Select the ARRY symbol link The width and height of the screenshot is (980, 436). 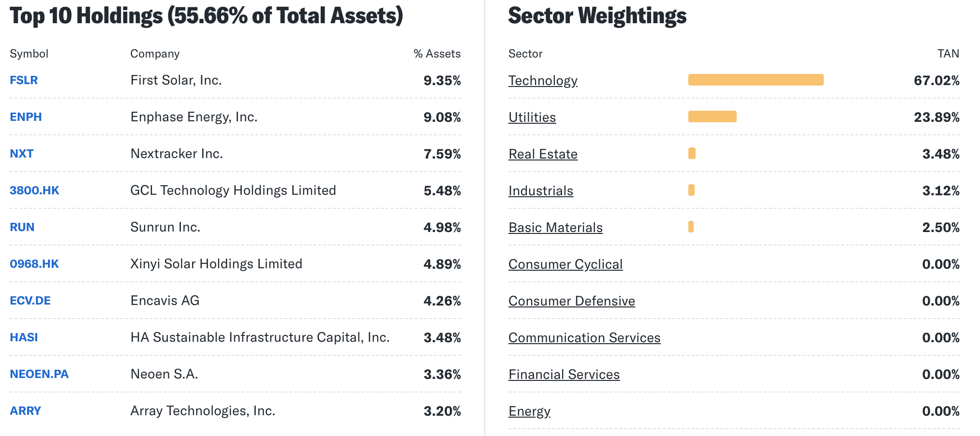[25, 411]
